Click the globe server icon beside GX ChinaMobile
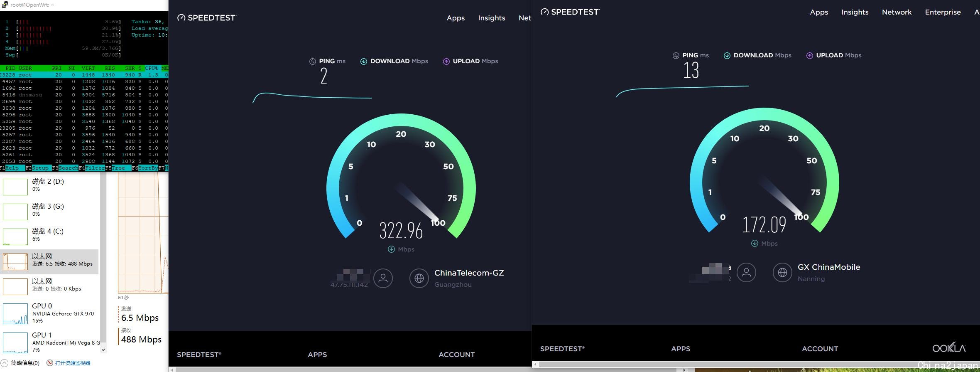980x372 pixels. 782,273
